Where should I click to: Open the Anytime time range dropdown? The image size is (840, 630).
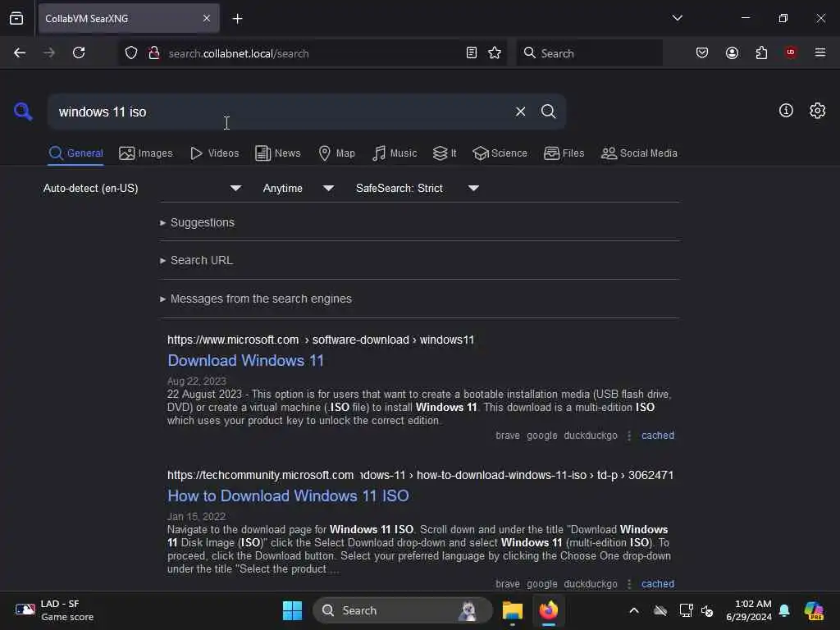(x=299, y=188)
